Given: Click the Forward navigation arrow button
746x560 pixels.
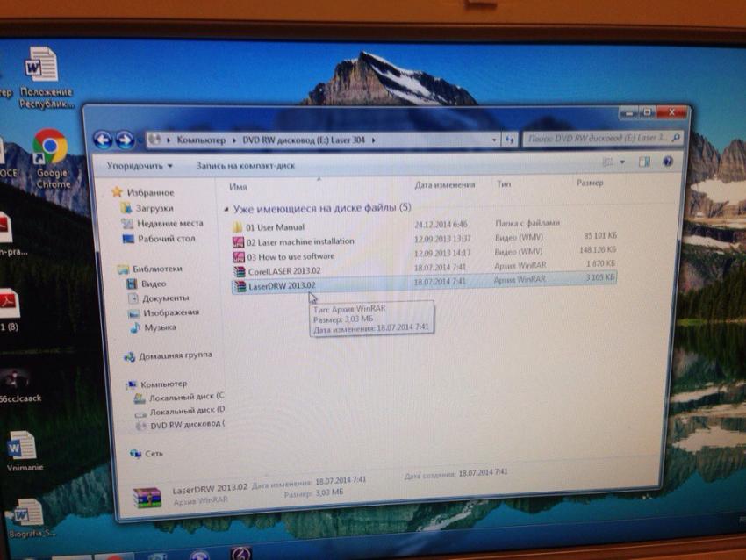Looking at the screenshot, I should pyautogui.click(x=125, y=139).
